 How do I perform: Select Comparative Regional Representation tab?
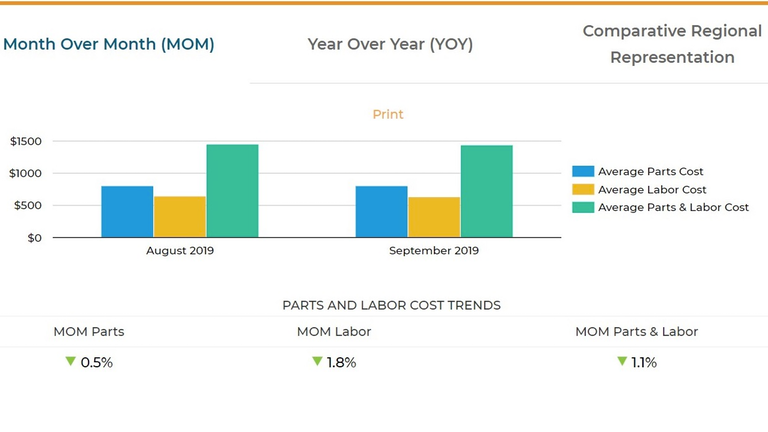(x=672, y=44)
